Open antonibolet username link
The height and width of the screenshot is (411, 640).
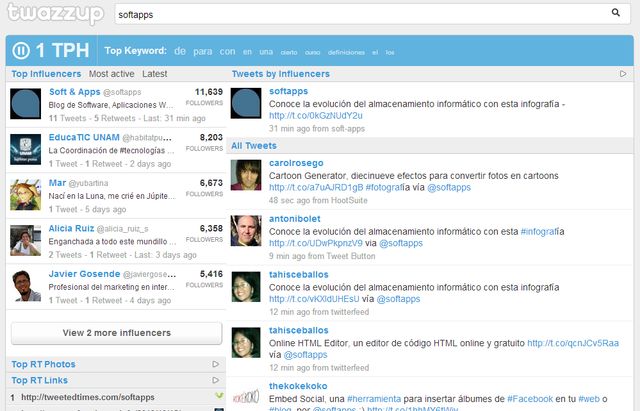[x=295, y=219]
